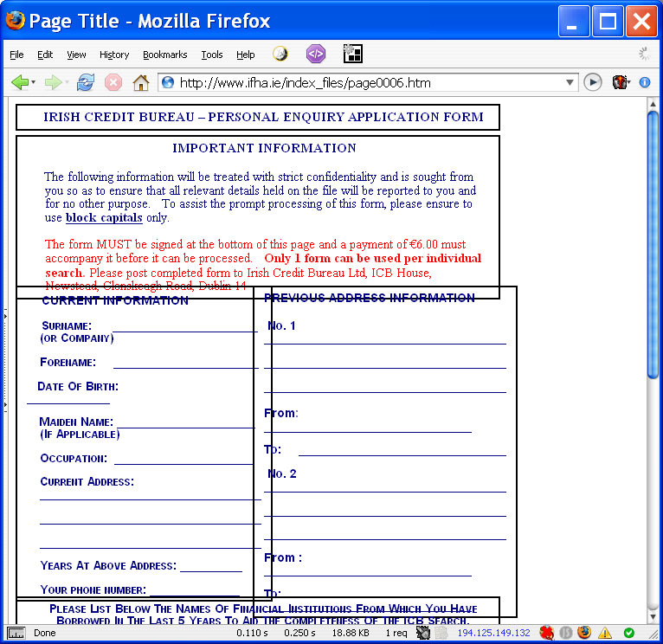Image resolution: width=663 pixels, height=644 pixels.
Task: Click the moon icon in the menu bar
Action: [280, 54]
